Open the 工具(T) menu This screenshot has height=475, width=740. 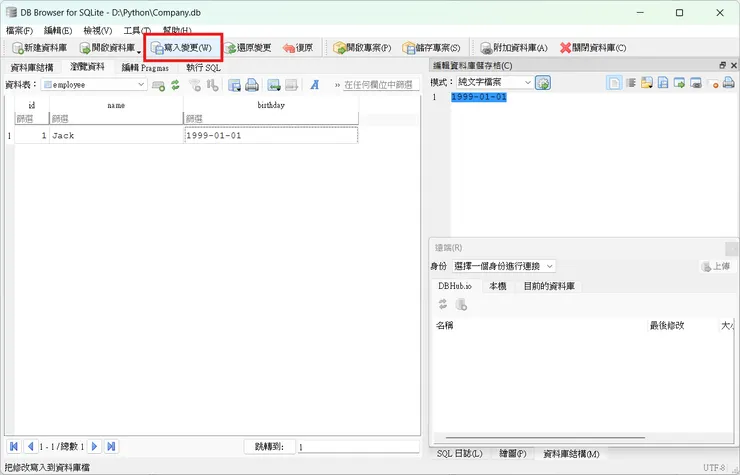(137, 31)
